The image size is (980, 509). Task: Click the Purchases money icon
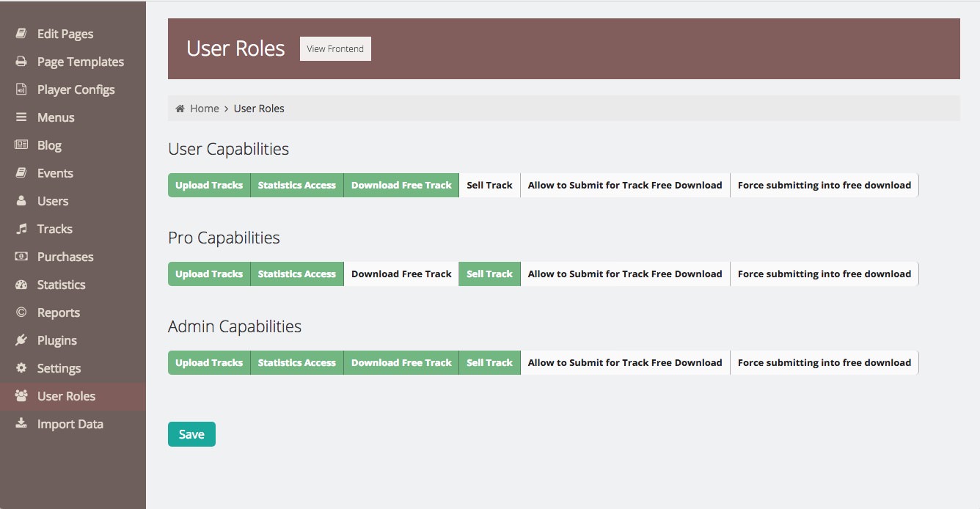21,257
